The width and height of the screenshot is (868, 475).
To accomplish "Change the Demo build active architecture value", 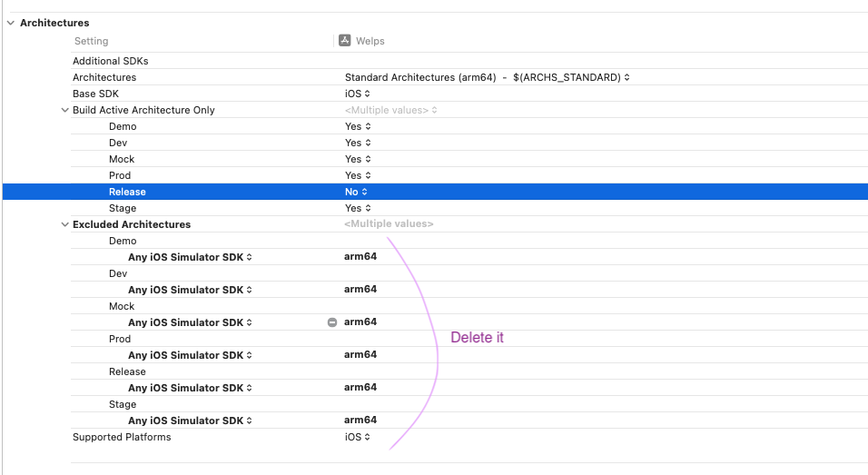I will [x=358, y=127].
